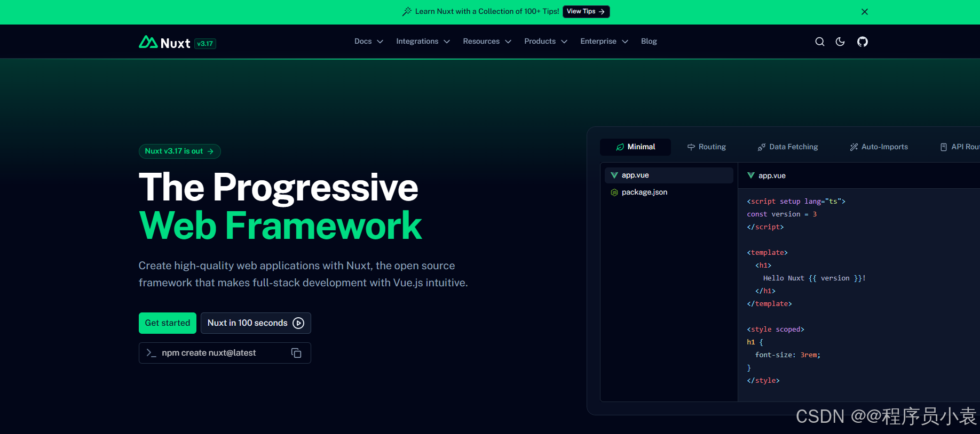
Task: Expand the Docs dropdown menu
Action: (x=369, y=42)
